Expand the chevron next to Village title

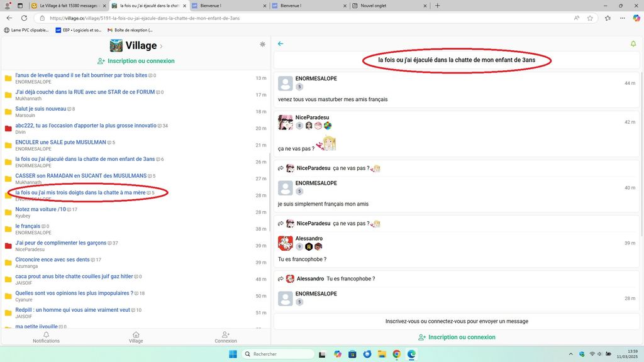162,46
